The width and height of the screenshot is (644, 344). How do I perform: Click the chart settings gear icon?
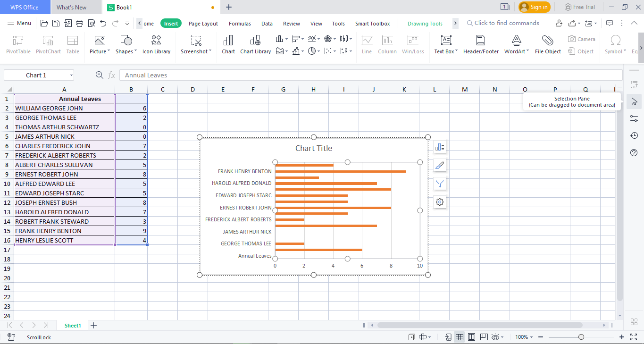point(439,202)
